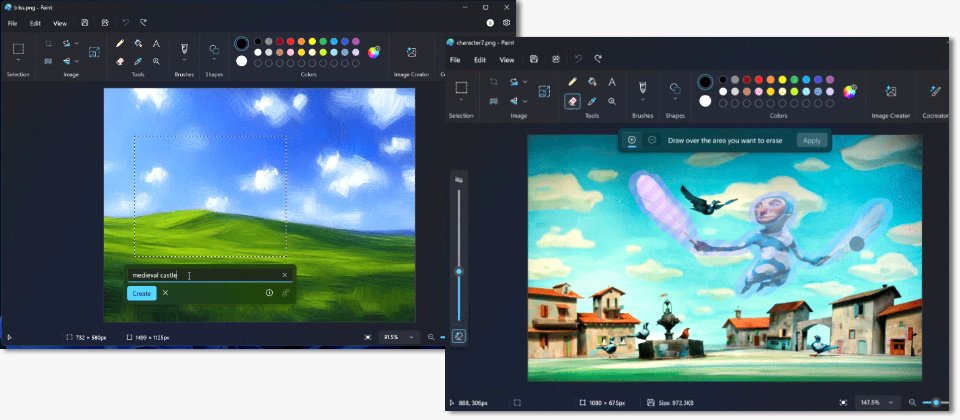This screenshot has height=420, width=960.
Task: Expand Brushes dropdown in bliss.png window
Action: pyautogui.click(x=184, y=60)
